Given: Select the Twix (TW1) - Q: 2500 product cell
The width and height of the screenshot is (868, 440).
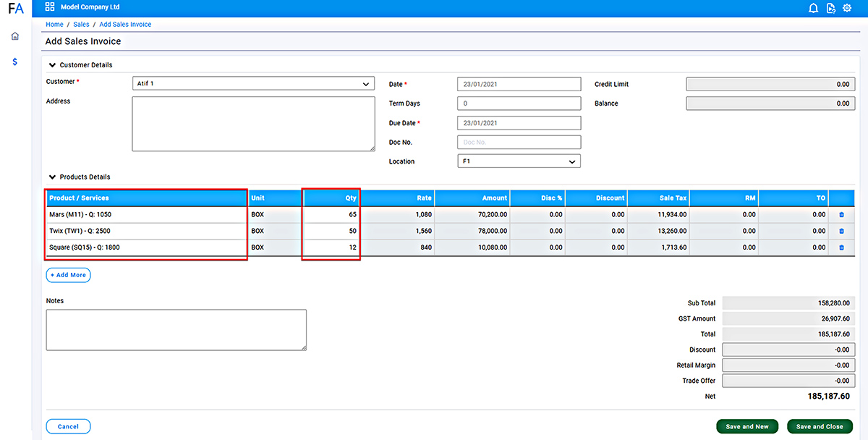Looking at the screenshot, I should click(x=146, y=231).
